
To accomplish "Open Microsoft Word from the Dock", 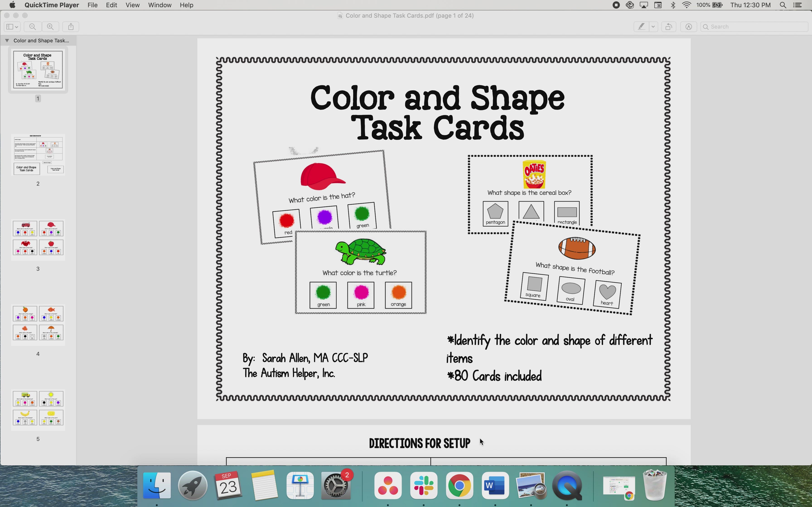I will [495, 485].
